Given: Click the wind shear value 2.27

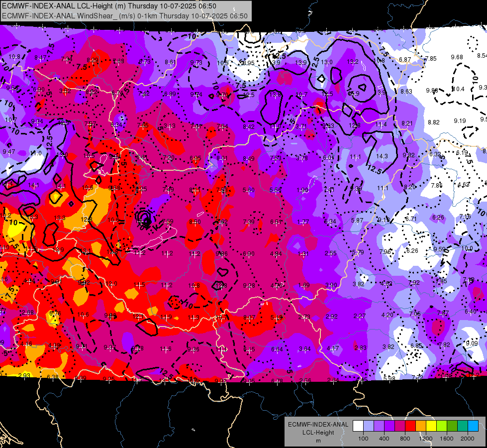Looking at the screenshot, I should point(359,316).
